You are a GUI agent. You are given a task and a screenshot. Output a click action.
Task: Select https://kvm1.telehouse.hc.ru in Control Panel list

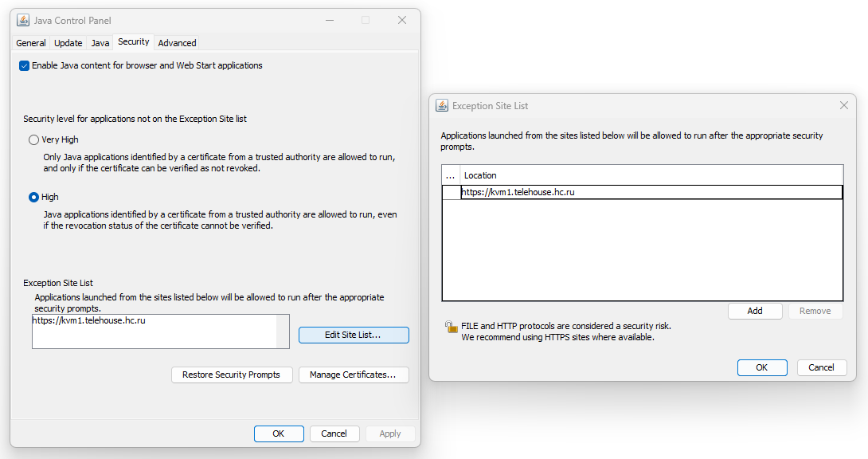(x=88, y=320)
